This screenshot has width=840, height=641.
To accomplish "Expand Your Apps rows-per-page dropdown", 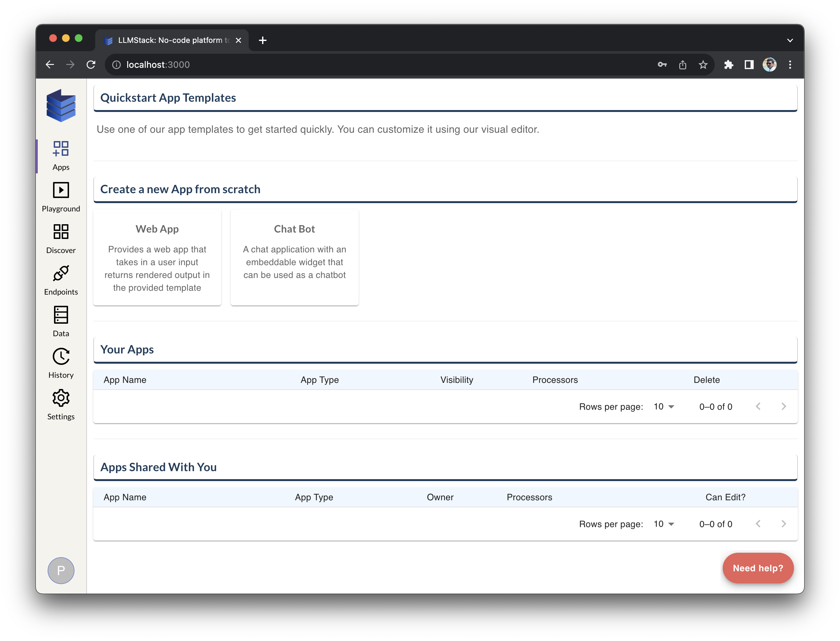I will pos(664,407).
